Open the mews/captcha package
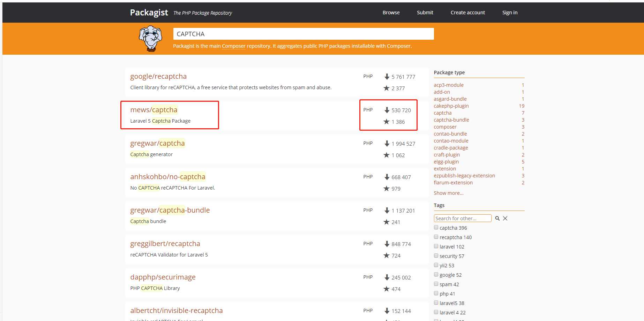 [154, 110]
